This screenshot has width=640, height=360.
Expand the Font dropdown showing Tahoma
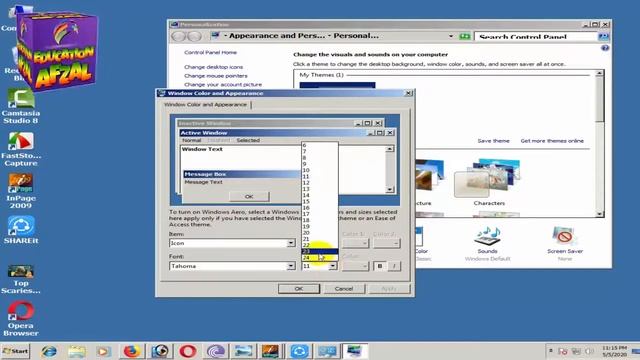click(291, 266)
